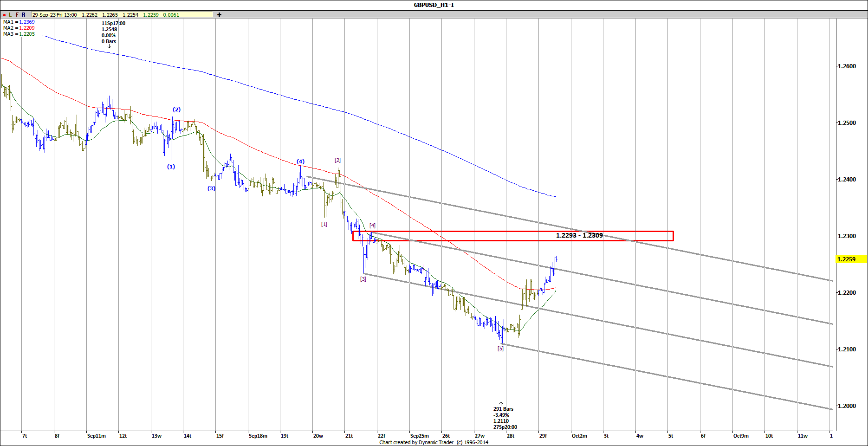This screenshot has height=446, width=868.
Task: Click the 1.2600 price axis label
Action: [847, 66]
